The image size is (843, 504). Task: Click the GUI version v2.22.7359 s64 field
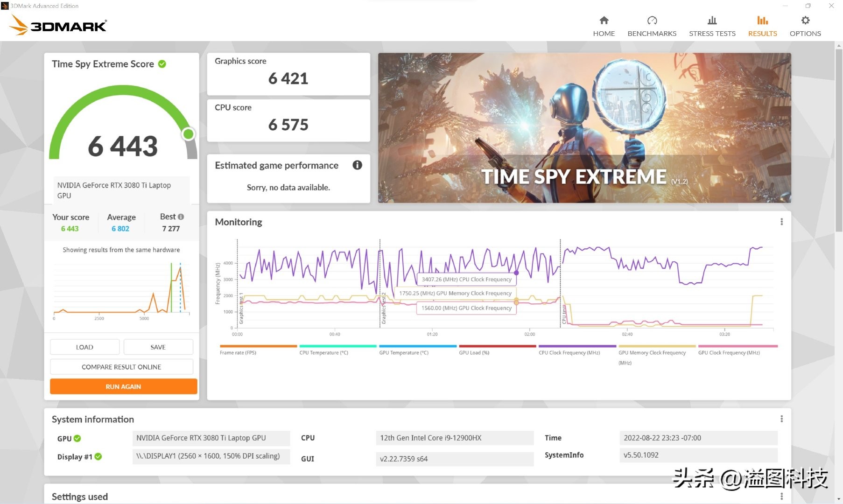click(455, 459)
